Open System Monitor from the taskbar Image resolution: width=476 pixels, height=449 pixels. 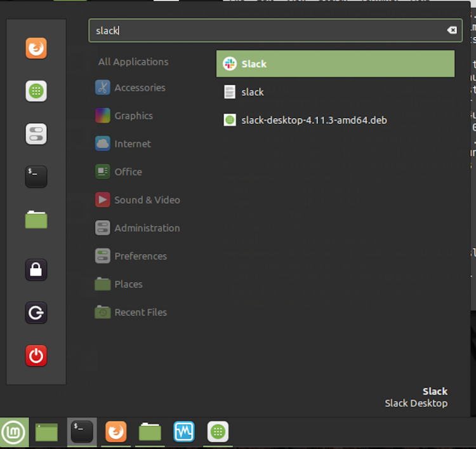[184, 432]
